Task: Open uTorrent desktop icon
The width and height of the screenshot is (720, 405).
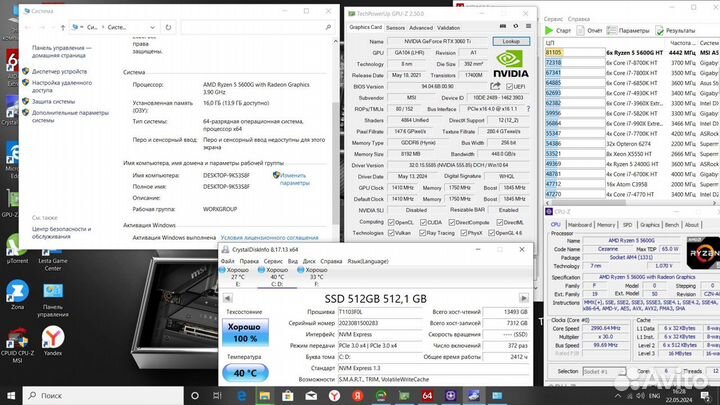Action: tap(17, 248)
